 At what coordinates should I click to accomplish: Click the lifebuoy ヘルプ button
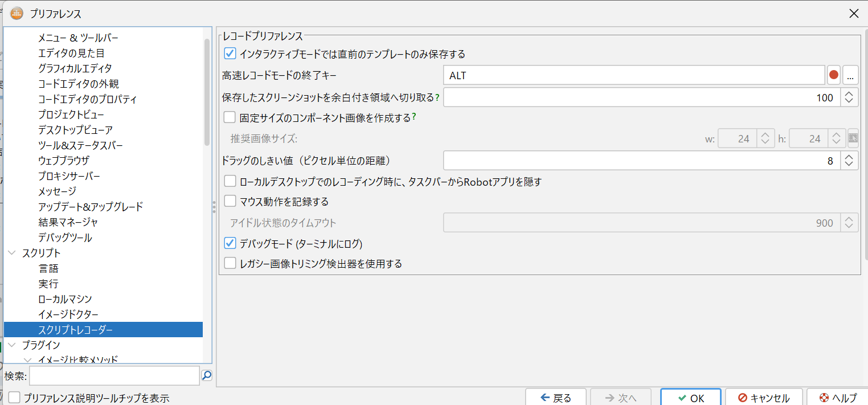tap(837, 398)
